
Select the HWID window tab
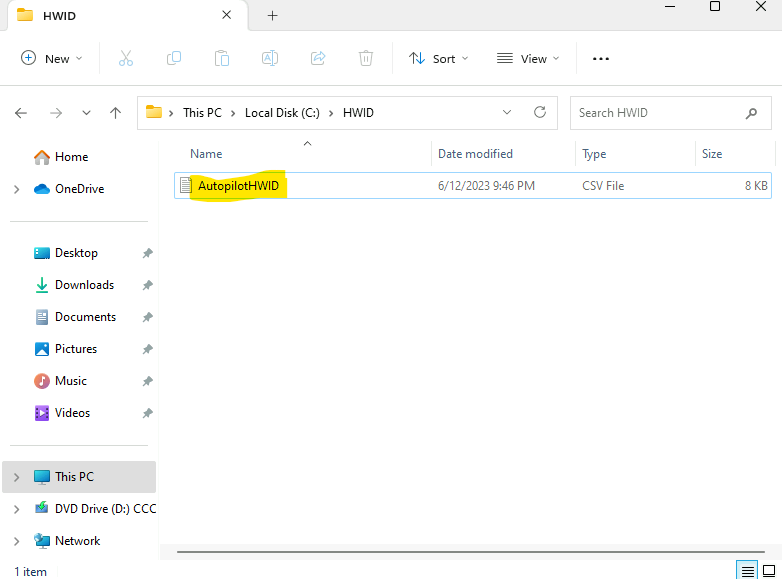(x=128, y=16)
